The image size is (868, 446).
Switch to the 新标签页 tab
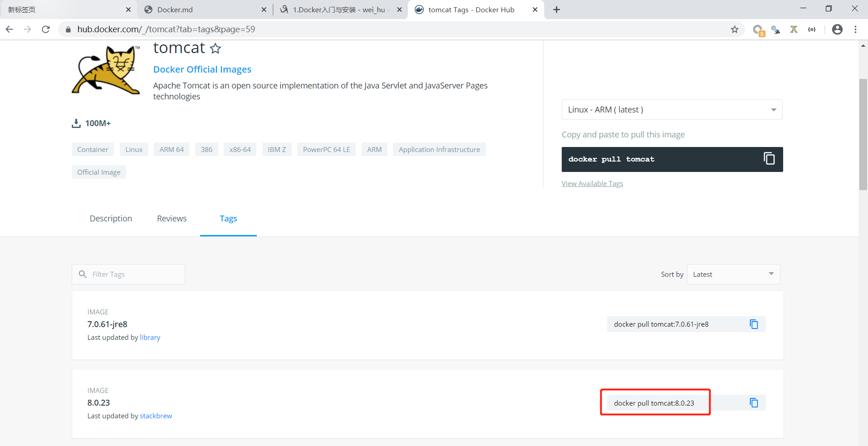pyautogui.click(x=68, y=10)
